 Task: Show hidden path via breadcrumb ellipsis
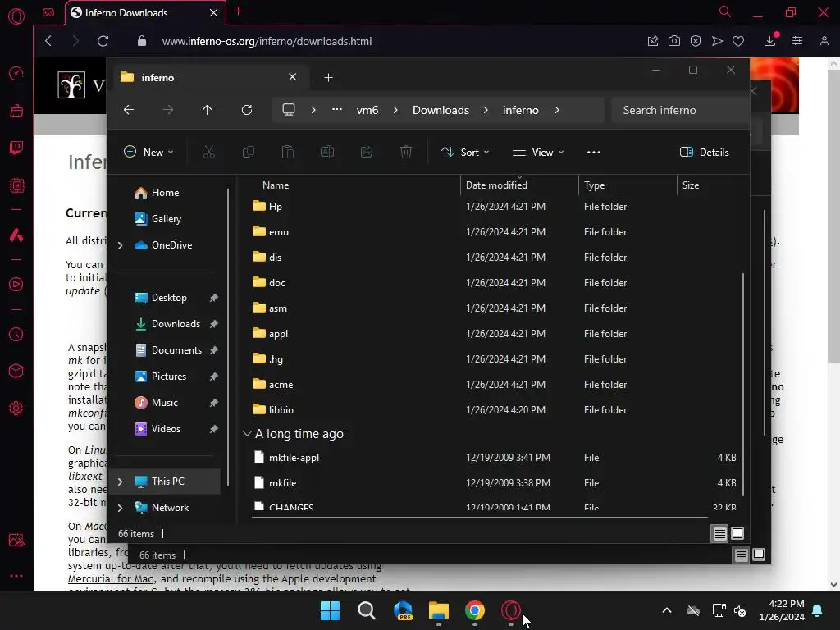pyautogui.click(x=337, y=109)
